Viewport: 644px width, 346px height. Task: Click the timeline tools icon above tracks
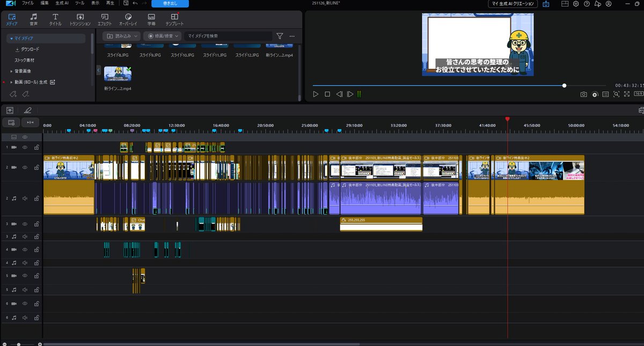pyautogui.click(x=10, y=110)
